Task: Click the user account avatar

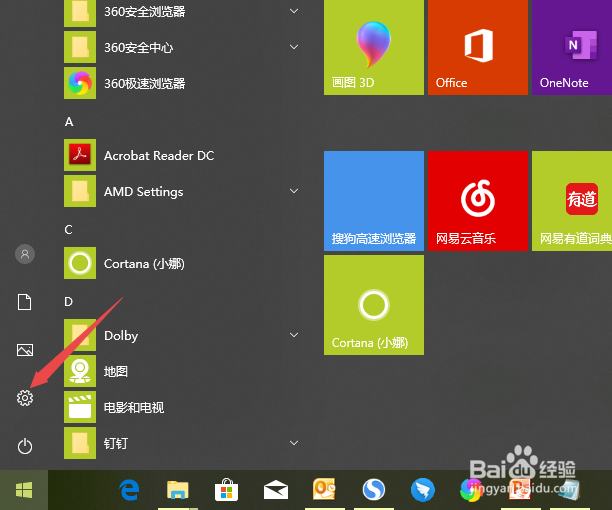Action: (25, 254)
